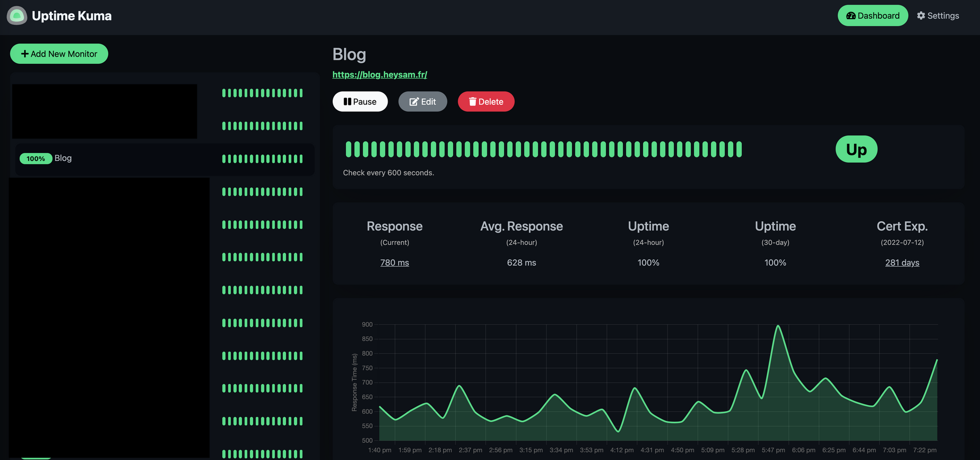980x460 pixels.
Task: Open the Dashboard tab
Action: point(873,16)
